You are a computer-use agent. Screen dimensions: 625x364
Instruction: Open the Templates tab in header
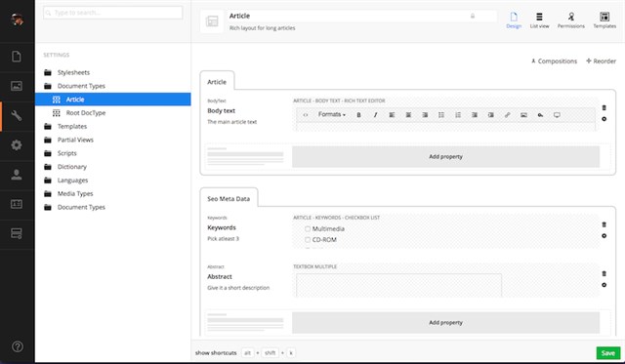click(x=604, y=20)
